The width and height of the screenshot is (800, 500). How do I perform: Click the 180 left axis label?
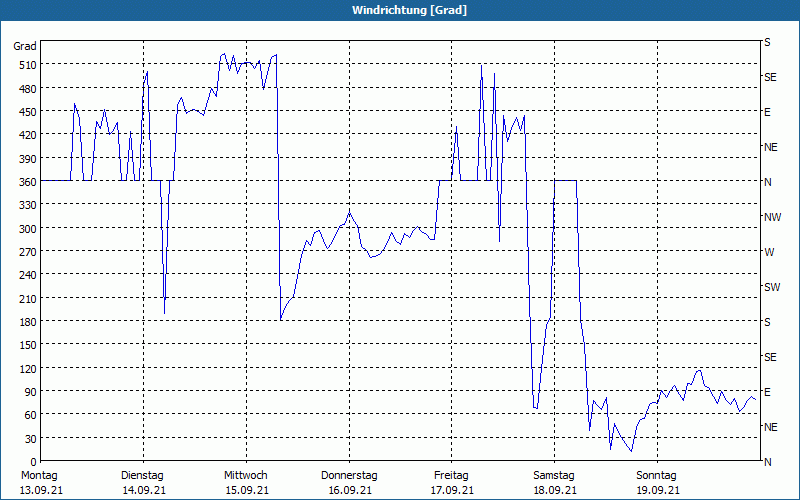[28, 322]
